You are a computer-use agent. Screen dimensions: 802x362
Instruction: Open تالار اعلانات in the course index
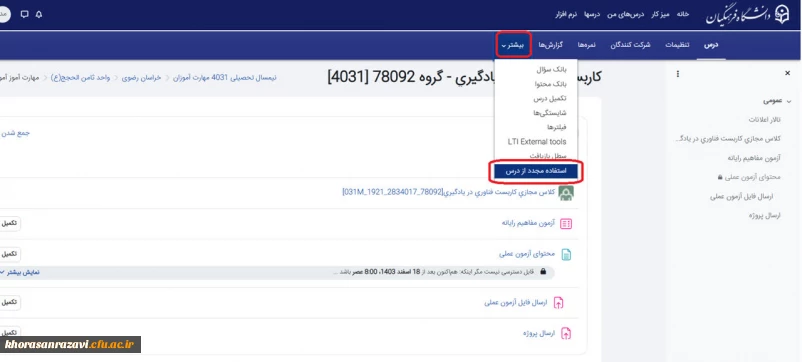point(765,120)
